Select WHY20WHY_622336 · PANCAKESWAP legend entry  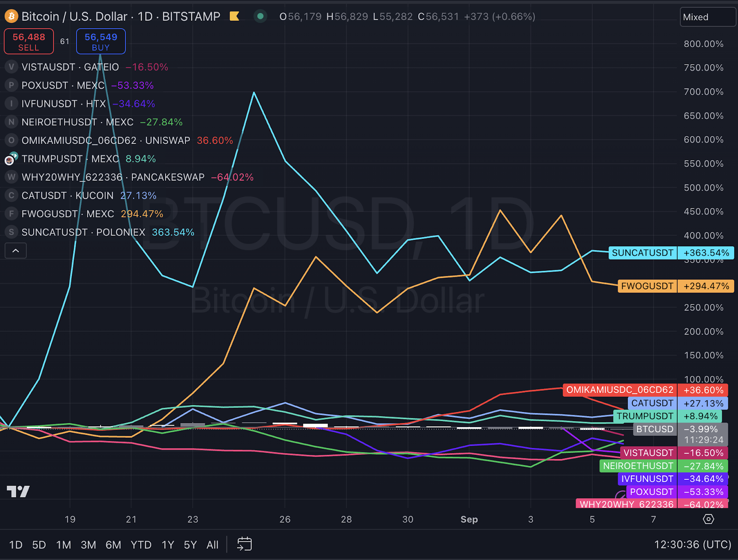click(113, 177)
